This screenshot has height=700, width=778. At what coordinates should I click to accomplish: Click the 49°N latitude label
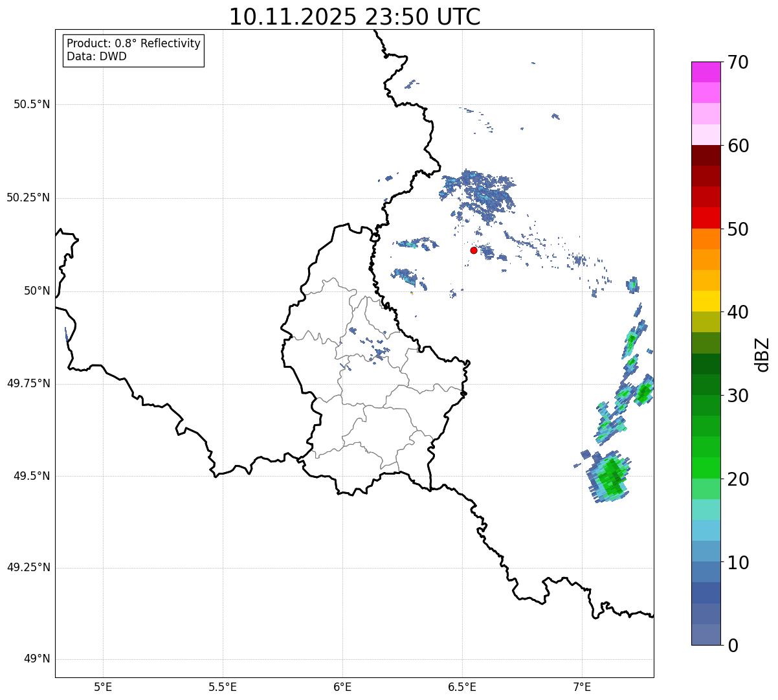coord(37,659)
